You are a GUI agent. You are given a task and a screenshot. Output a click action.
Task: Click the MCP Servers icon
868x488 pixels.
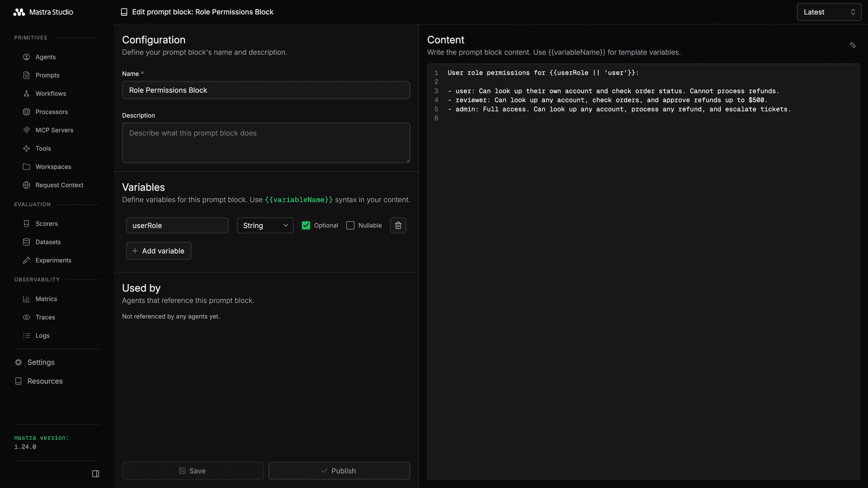tap(27, 130)
